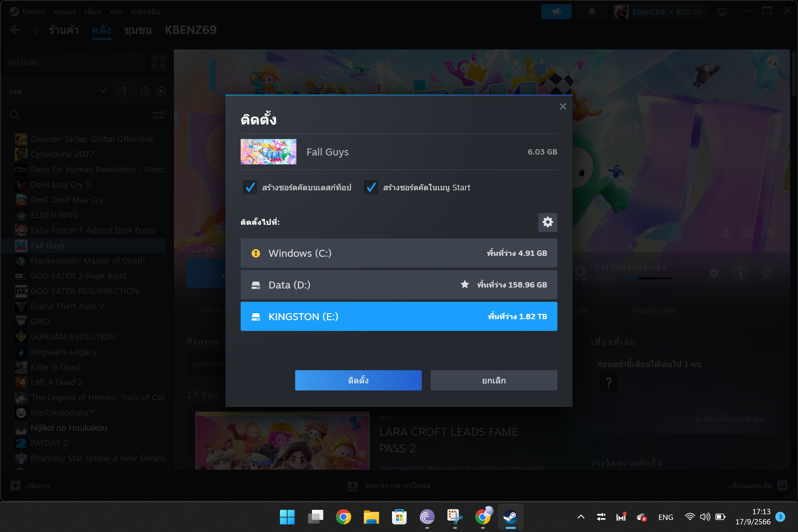Click the announcements megaphone button

tap(556, 12)
